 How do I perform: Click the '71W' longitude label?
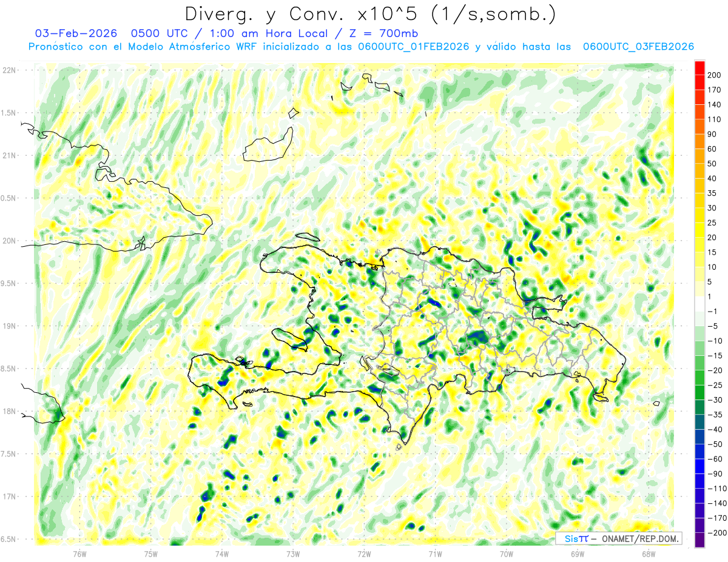435,554
